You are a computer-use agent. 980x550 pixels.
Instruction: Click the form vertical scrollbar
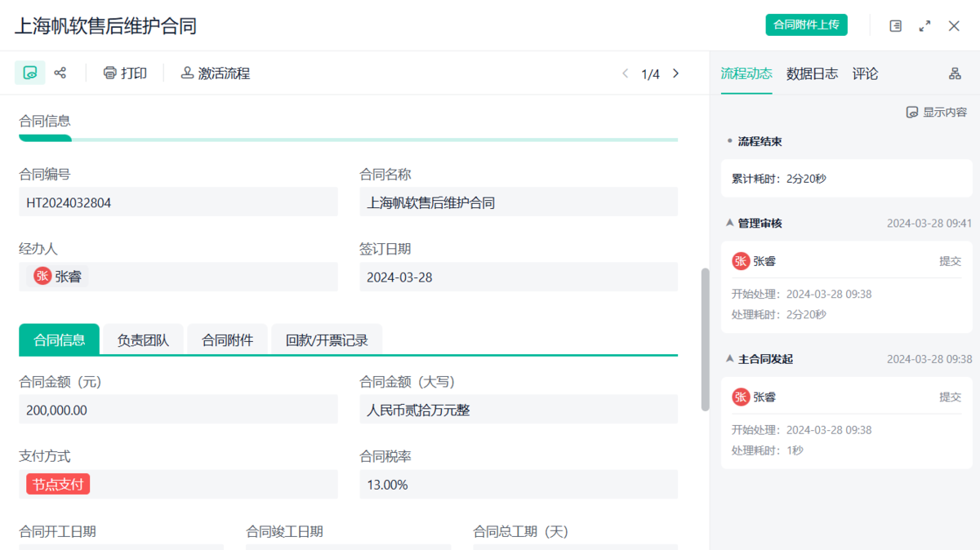706,339
